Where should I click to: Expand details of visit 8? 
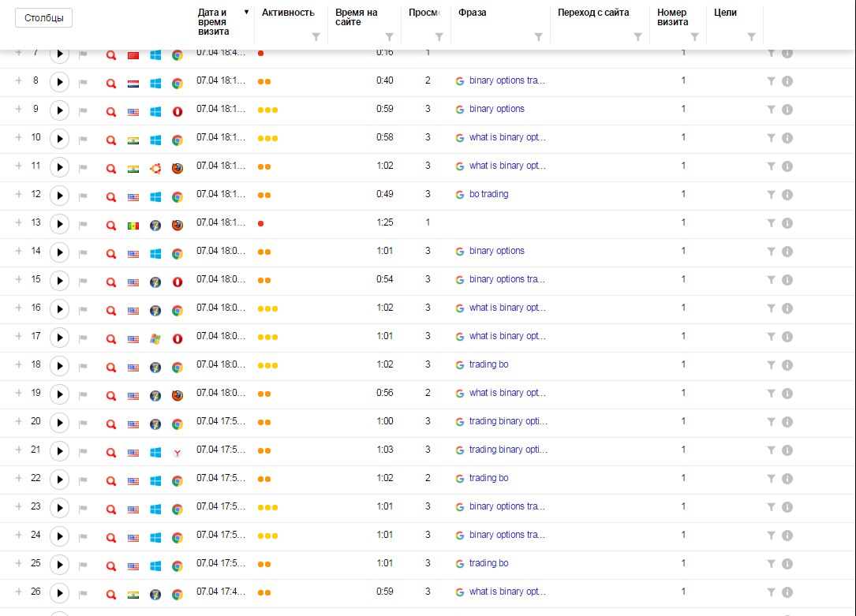pos(18,80)
